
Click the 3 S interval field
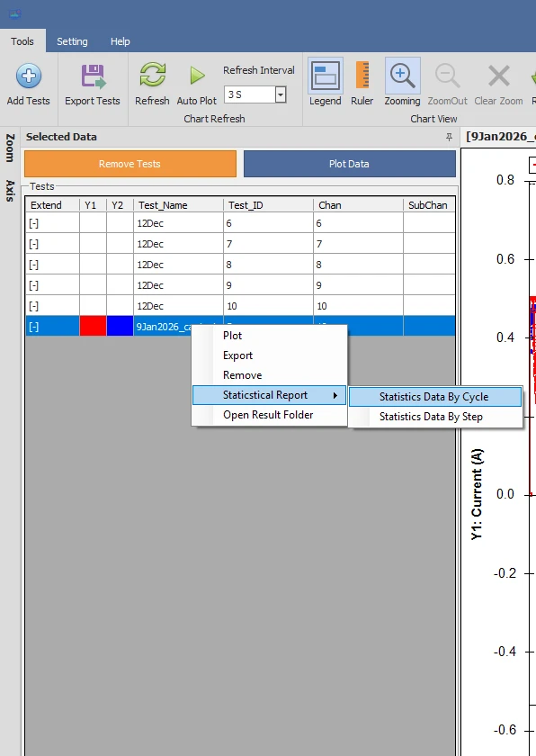(x=249, y=94)
